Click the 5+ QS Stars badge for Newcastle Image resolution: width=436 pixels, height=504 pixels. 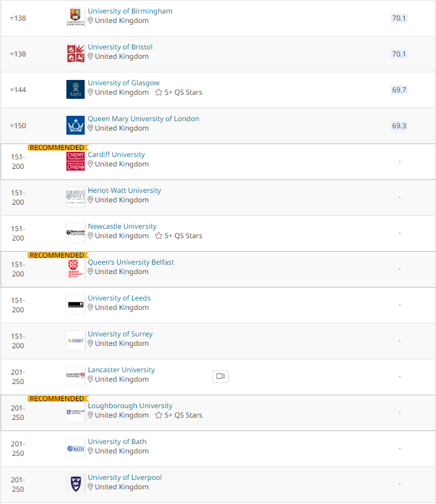pos(179,236)
